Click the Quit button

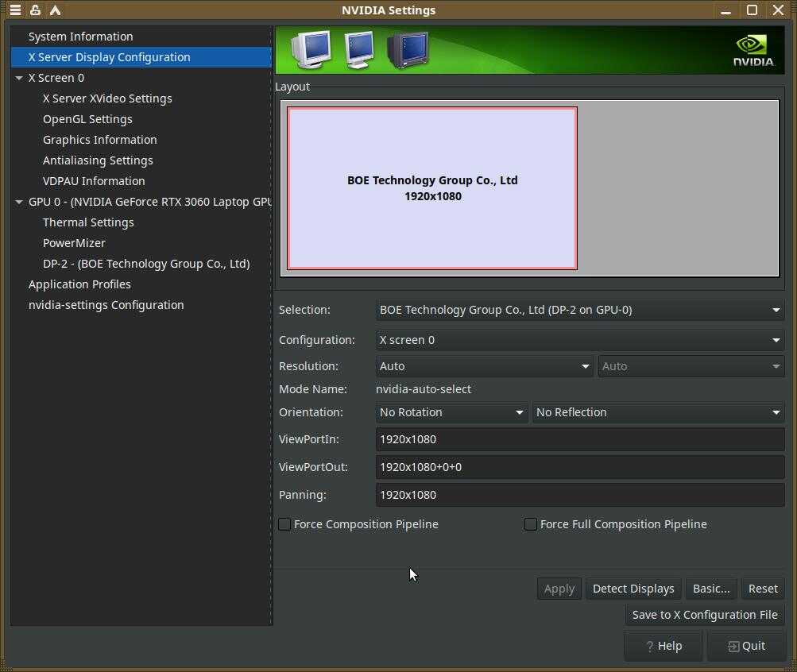click(746, 646)
